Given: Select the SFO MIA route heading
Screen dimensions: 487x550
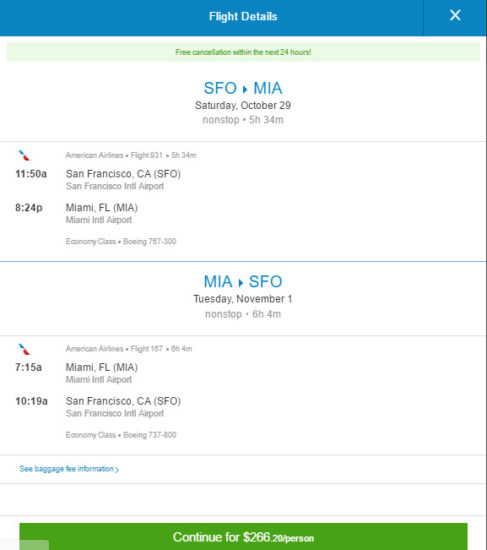Looking at the screenshot, I should [x=243, y=88].
